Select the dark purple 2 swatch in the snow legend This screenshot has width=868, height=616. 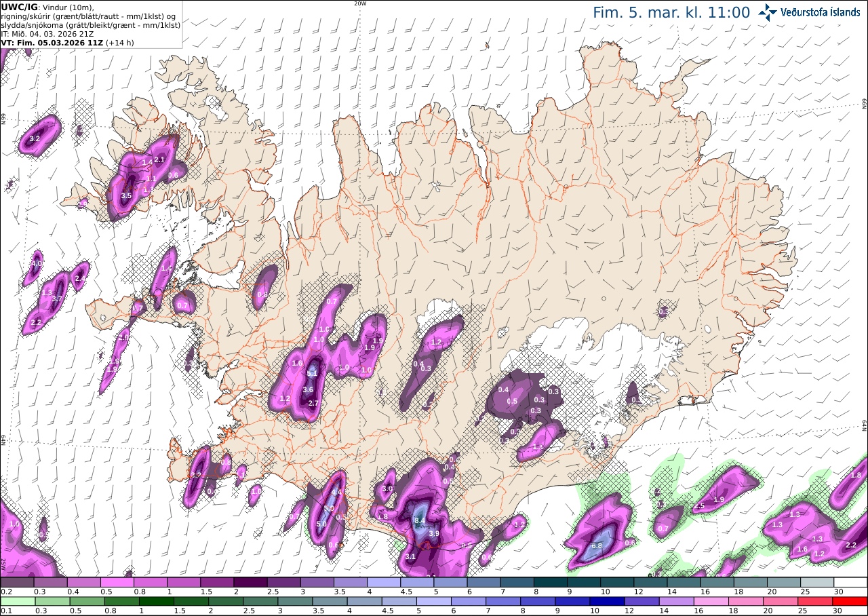click(x=250, y=582)
